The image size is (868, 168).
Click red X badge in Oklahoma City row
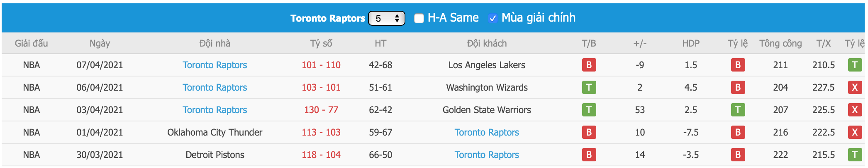tap(855, 132)
